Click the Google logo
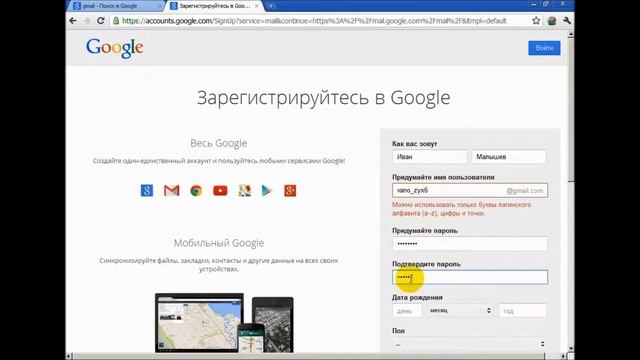The image size is (640, 360). click(115, 48)
